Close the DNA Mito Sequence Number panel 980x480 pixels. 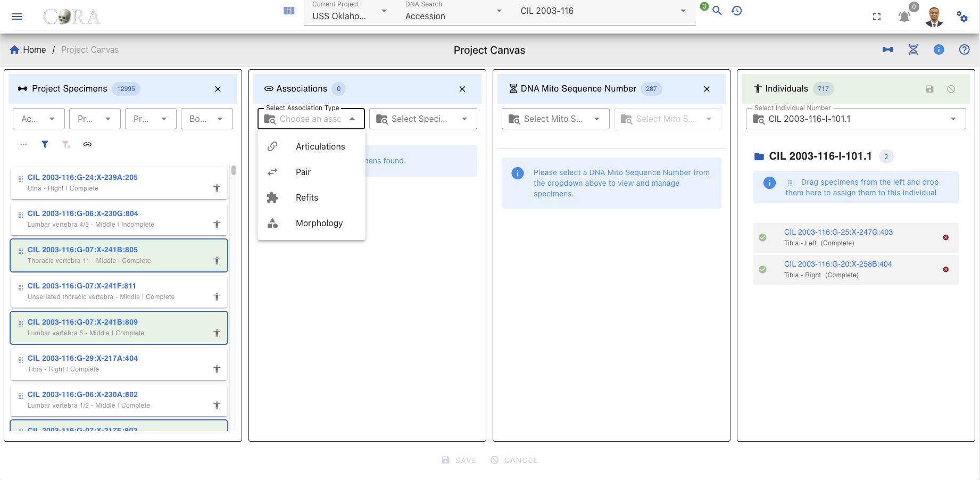tap(707, 89)
